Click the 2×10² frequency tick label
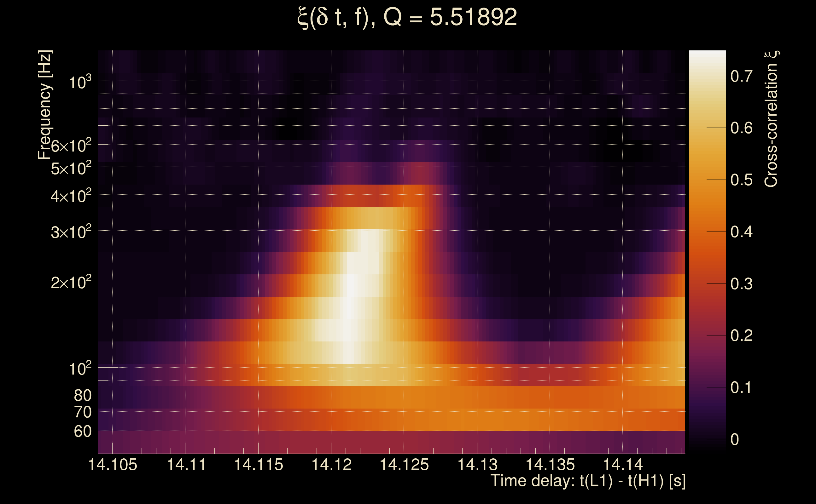This screenshot has width=816, height=504. click(71, 283)
